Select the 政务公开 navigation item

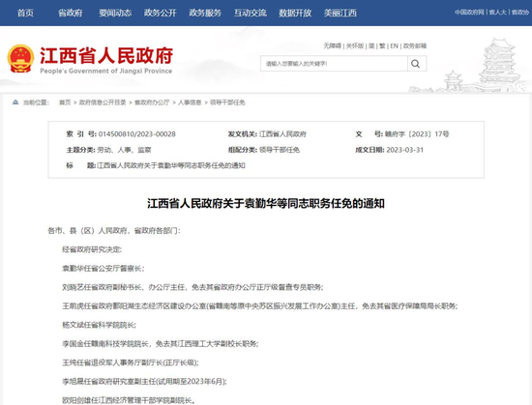[161, 13]
